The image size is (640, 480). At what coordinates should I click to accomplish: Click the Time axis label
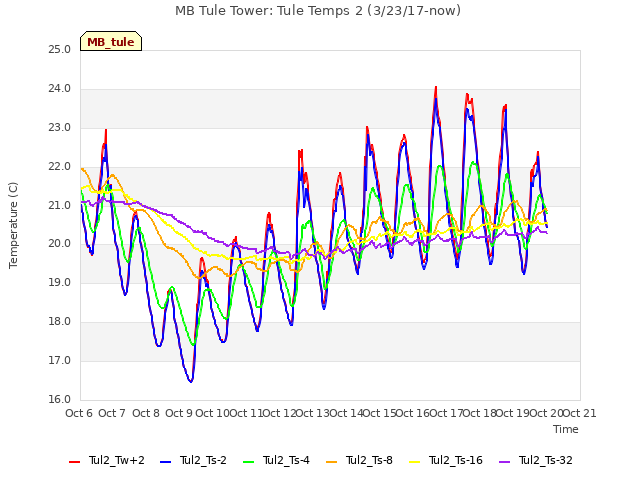(x=566, y=429)
